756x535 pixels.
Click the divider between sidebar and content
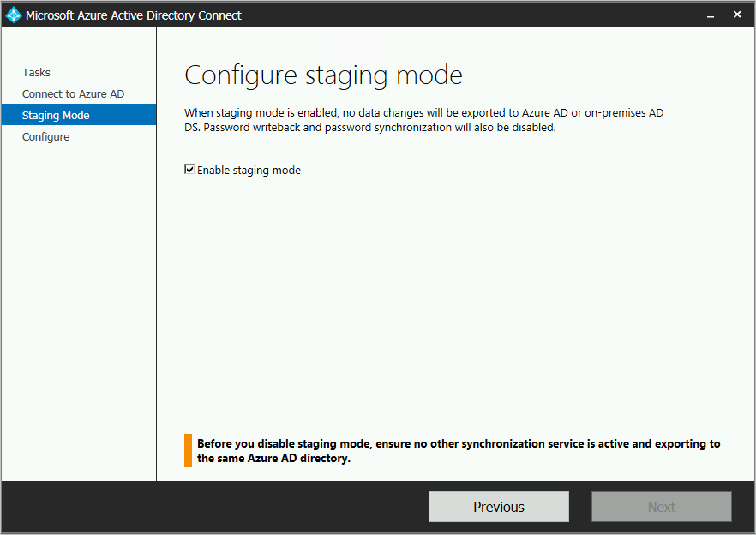[156, 254]
